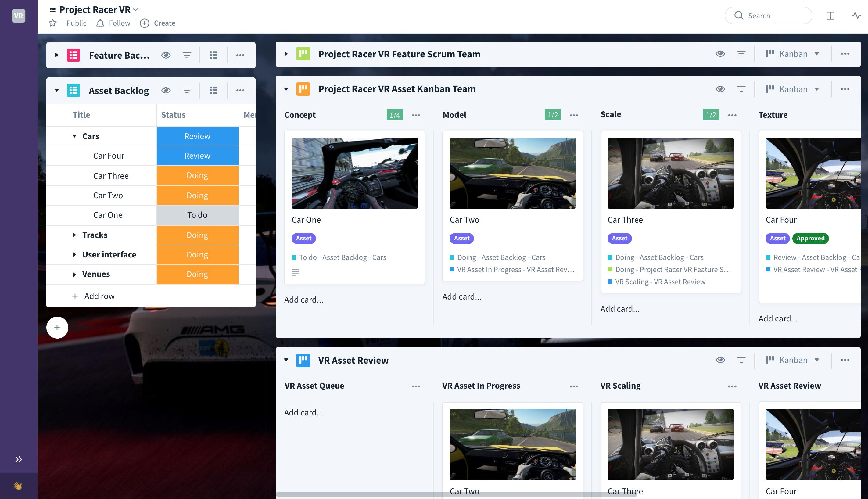Toggle eye on Feature Scrum Team panel
The image size is (868, 499).
(720, 54)
